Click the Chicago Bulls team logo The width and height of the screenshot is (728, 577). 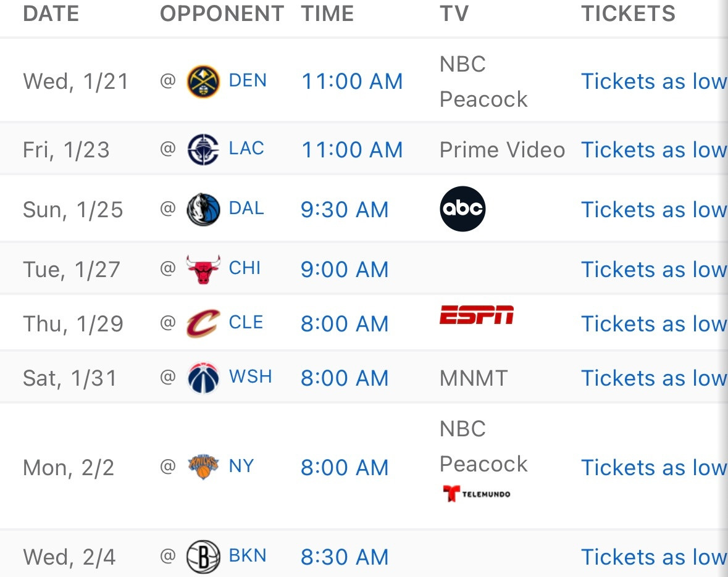[x=203, y=270]
